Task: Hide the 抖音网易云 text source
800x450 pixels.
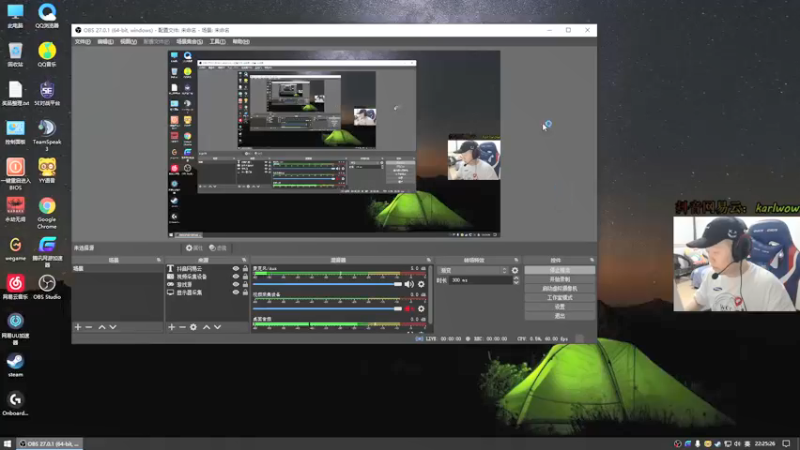Action: tap(236, 268)
